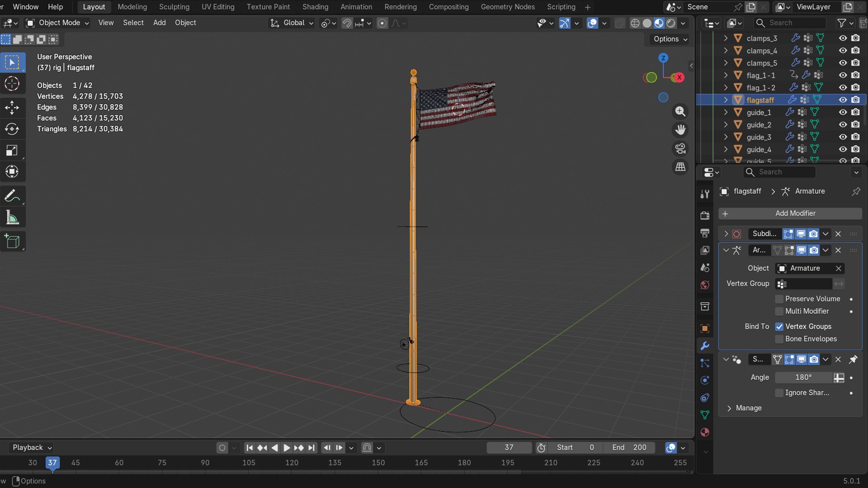
Task: Remove the Armature modifier with X
Action: pyautogui.click(x=838, y=250)
